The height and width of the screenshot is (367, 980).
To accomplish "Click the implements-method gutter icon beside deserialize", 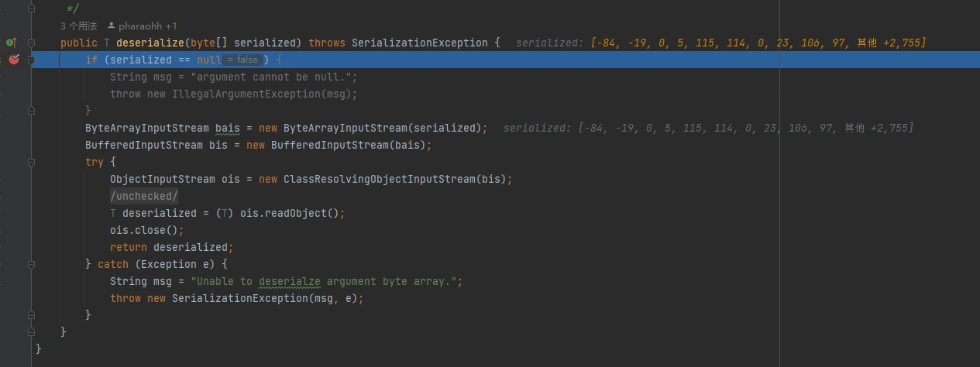I will coord(11,43).
